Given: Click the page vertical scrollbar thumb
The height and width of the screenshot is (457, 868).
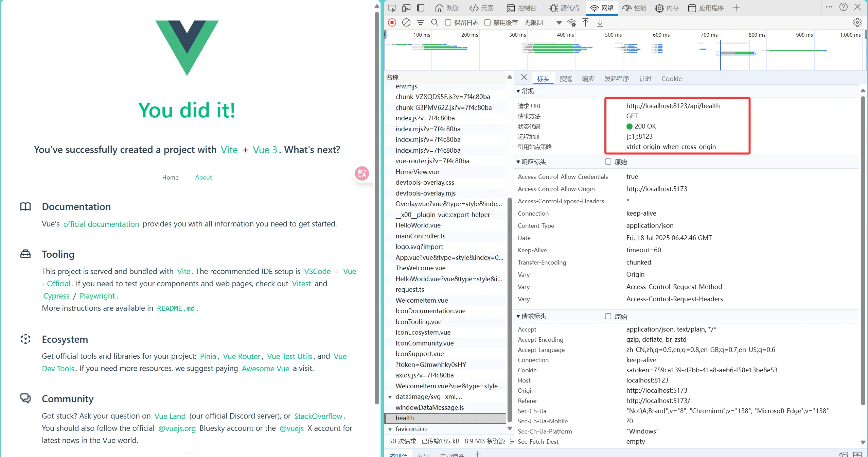Looking at the screenshot, I should [x=376, y=208].
